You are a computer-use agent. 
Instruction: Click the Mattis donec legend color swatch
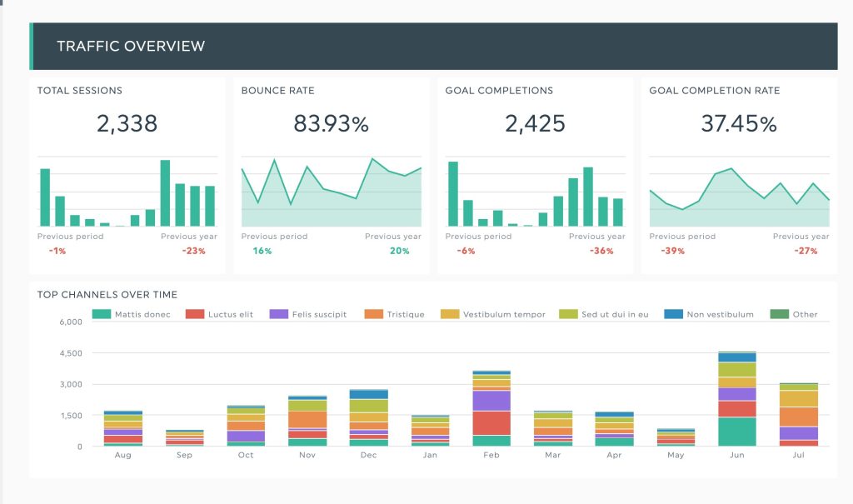[x=101, y=314]
